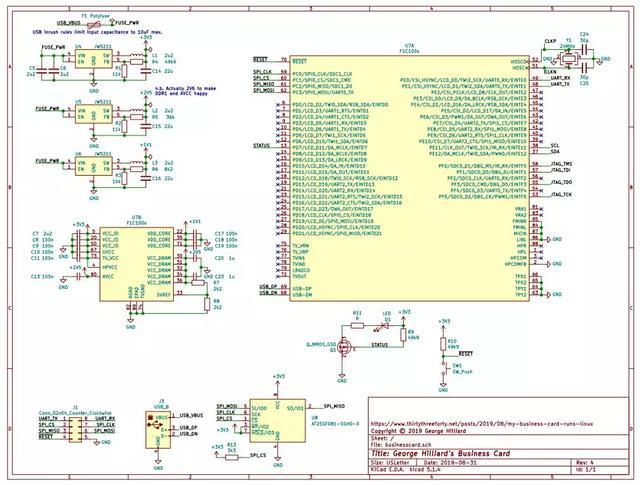This screenshot has height=485, width=640.
Task: Select the L2 inductor symbol
Action: [x=136, y=110]
